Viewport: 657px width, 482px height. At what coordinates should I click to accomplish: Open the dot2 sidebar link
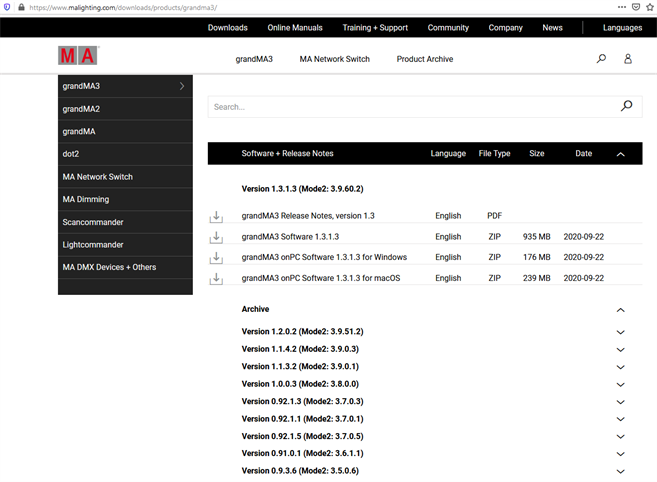(72, 154)
